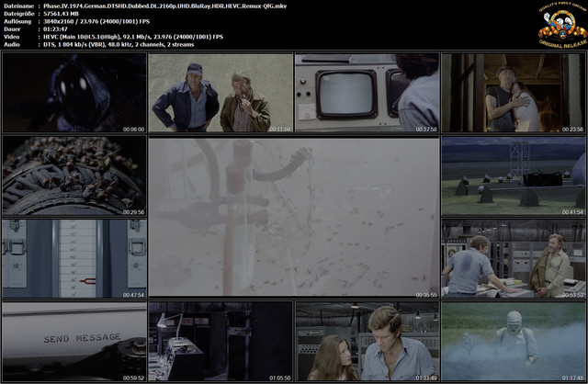Viewport: 588px width, 384px height.
Task: Click the SEND MESSAGE typewriter thumbnail
Action: 74,342
